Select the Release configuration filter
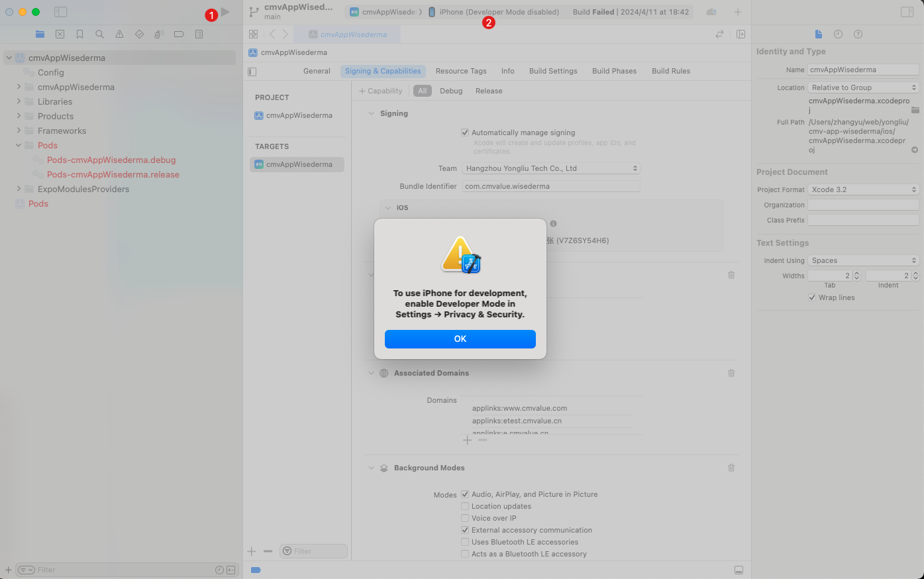This screenshot has width=924, height=579. (x=489, y=91)
